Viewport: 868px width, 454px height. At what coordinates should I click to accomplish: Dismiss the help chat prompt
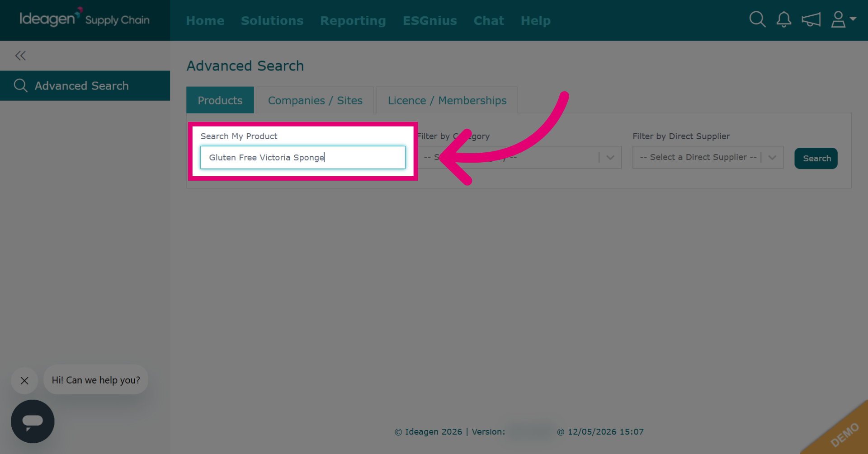(x=24, y=380)
